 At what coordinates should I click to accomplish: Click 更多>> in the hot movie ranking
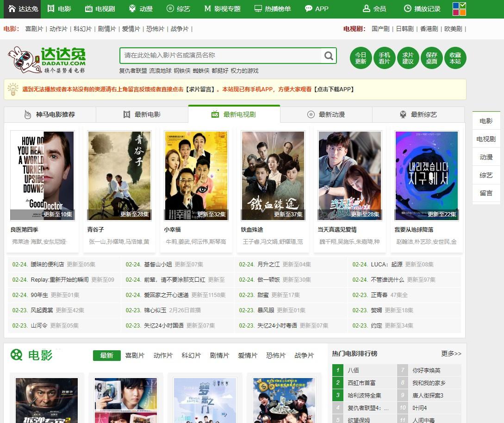(x=451, y=354)
